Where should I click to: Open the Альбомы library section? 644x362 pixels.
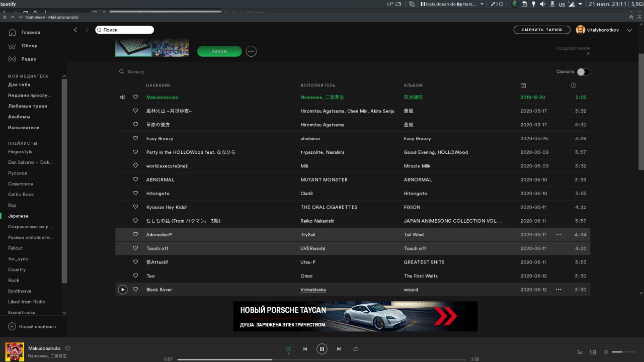pyautogui.click(x=19, y=117)
